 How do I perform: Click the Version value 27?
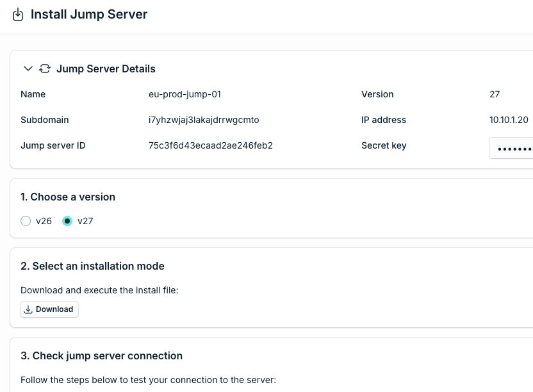[495, 94]
